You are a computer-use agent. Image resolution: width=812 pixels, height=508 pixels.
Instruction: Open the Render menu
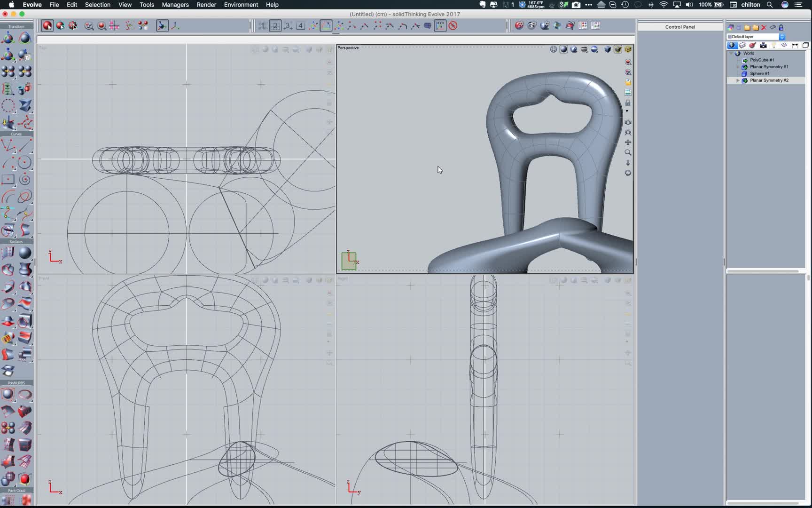coord(206,5)
